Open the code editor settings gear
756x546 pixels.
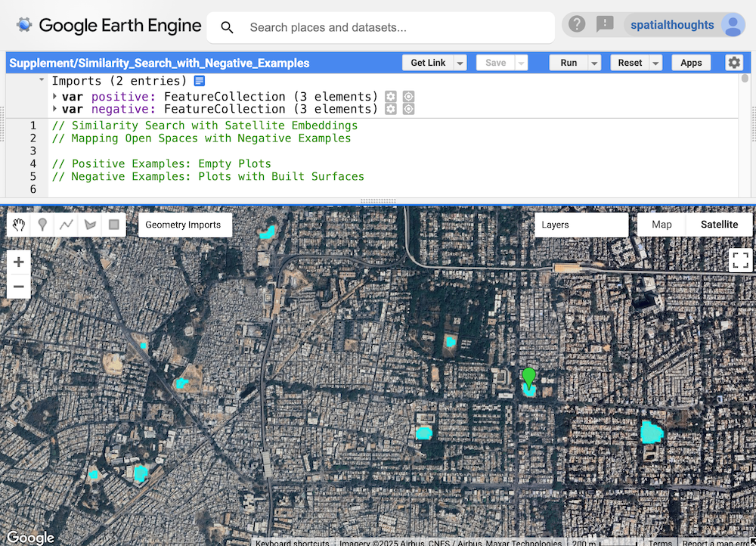(x=734, y=63)
